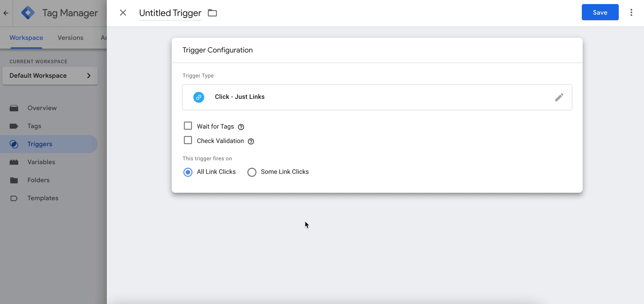
Task: Save the trigger
Action: point(600,12)
